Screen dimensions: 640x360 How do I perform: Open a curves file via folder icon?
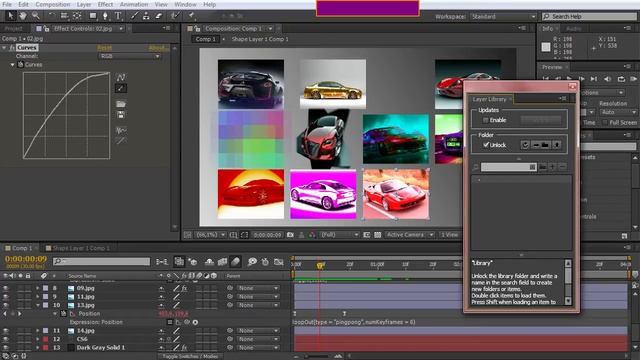(x=121, y=104)
